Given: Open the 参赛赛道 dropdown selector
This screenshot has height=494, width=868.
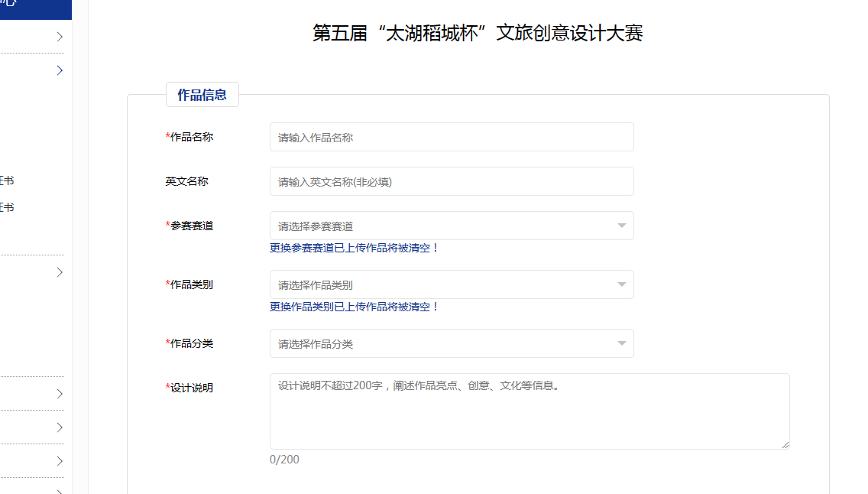Looking at the screenshot, I should point(443,226).
